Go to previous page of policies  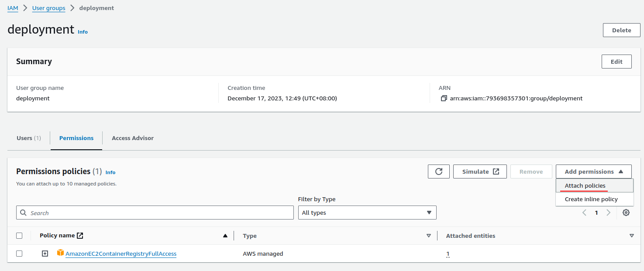point(584,213)
